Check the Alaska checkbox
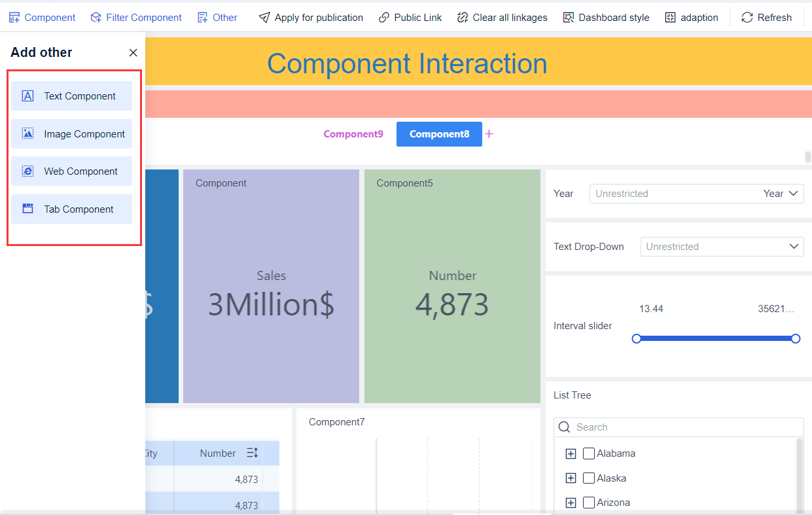Image resolution: width=812 pixels, height=515 pixels. click(588, 478)
